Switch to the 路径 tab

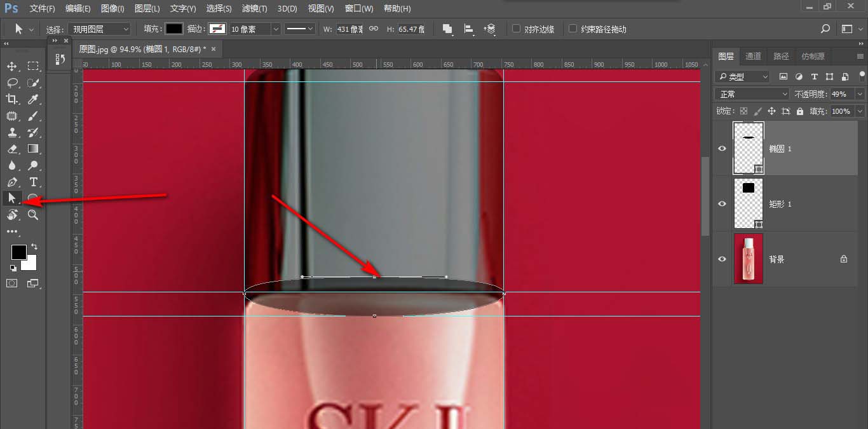pyautogui.click(x=781, y=56)
